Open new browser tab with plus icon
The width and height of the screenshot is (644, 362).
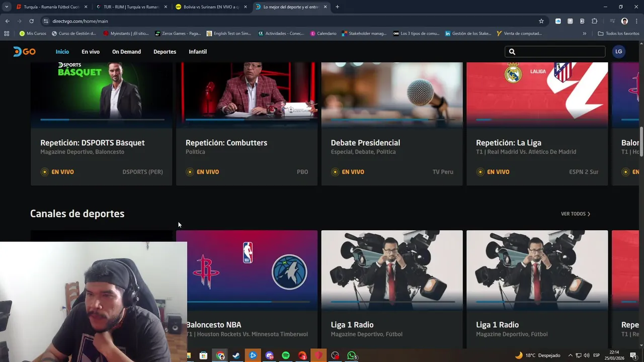pyautogui.click(x=337, y=7)
